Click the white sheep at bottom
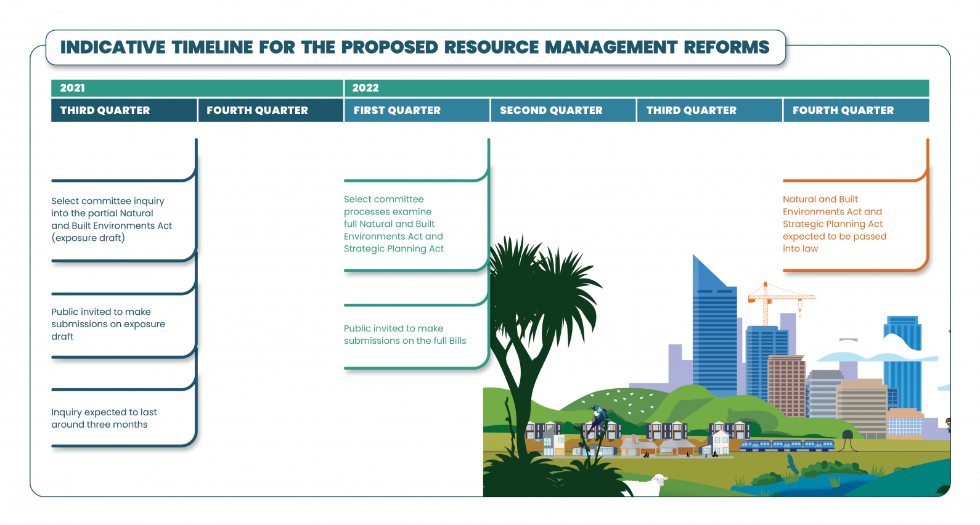Screen dimensions: 980x525 pos(645,486)
